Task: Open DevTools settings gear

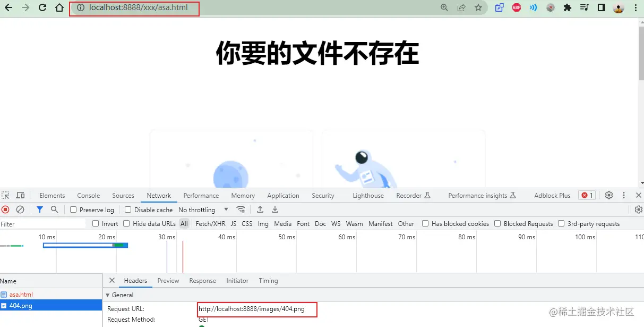Action: [609, 195]
